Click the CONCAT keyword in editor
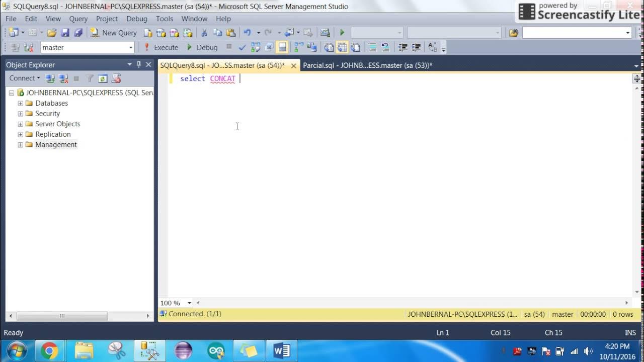644x362 pixels. (222, 78)
